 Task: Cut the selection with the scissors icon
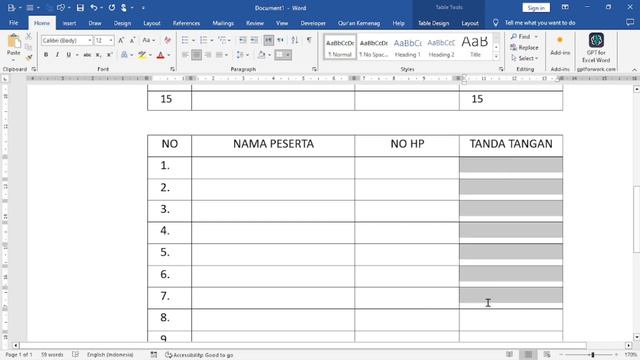[x=29, y=37]
